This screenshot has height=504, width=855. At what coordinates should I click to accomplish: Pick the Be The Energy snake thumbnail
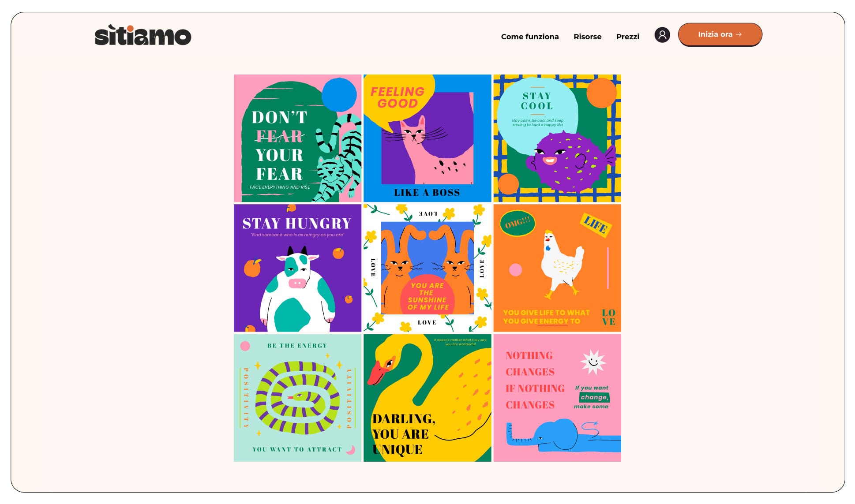(297, 398)
